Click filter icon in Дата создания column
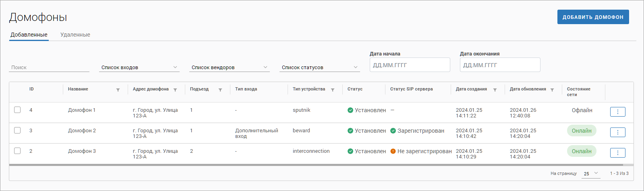Screen dimensions: 644x191 click(x=495, y=90)
